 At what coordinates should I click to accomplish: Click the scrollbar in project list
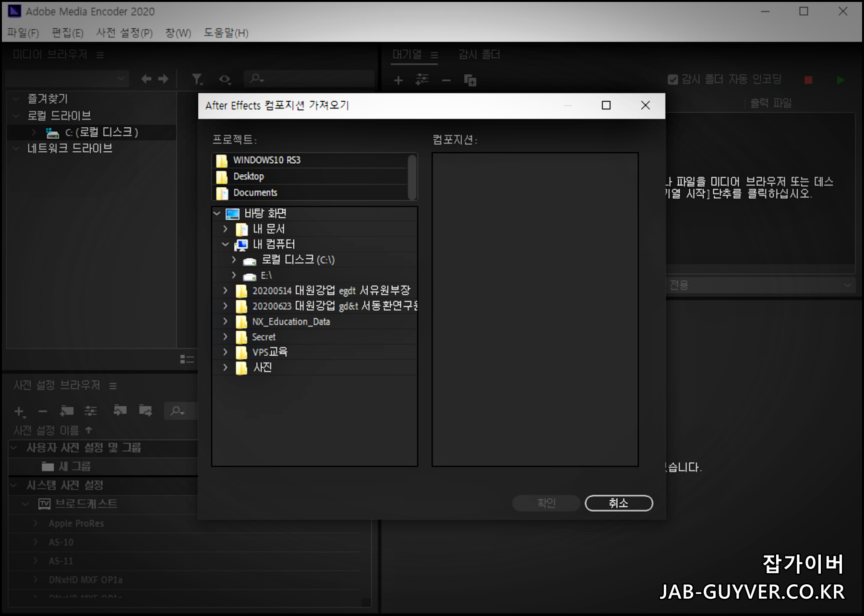pos(412,177)
